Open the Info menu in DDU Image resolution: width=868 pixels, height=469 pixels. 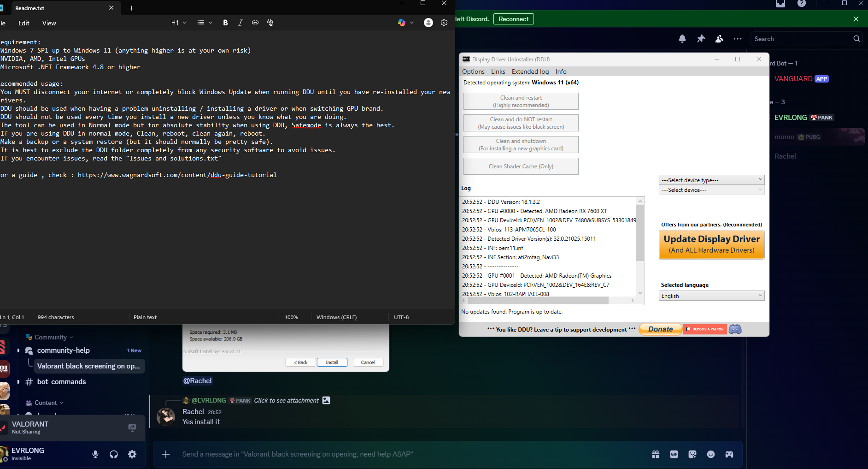coord(561,71)
